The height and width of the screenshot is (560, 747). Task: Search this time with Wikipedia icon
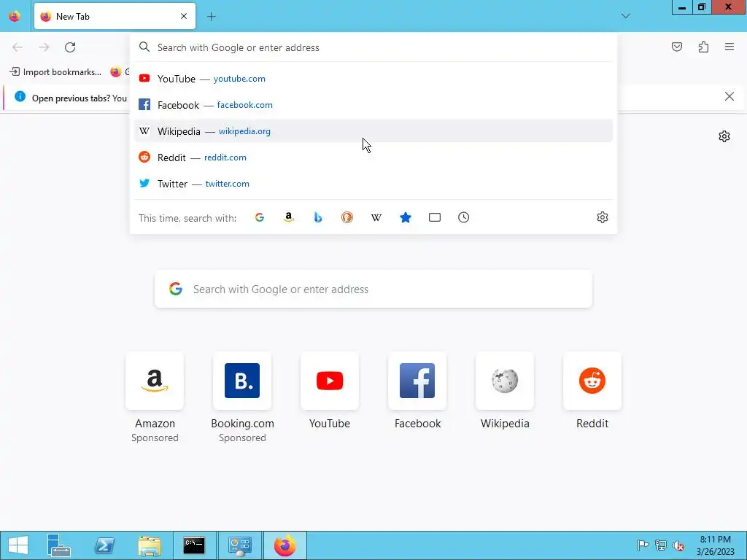click(x=376, y=217)
